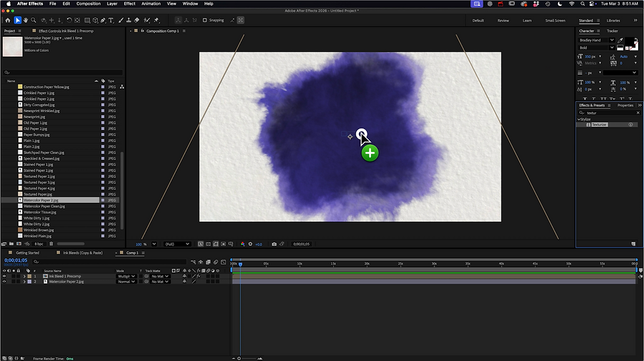Select the Hand tool
Screen dimensions: 644x361
click(26, 20)
